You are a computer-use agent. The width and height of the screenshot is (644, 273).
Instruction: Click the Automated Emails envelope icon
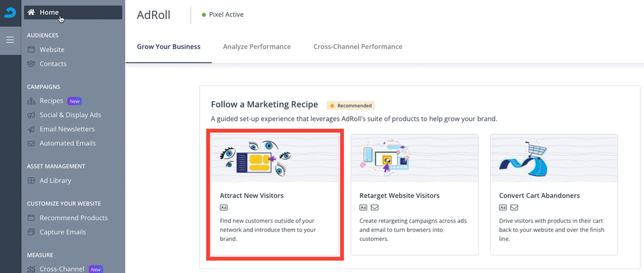pyautogui.click(x=31, y=143)
